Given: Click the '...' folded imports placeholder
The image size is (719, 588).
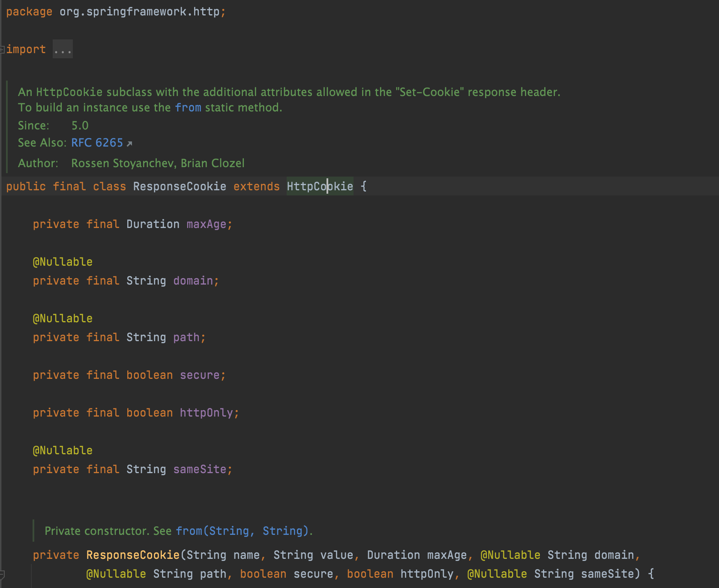Looking at the screenshot, I should point(63,49).
